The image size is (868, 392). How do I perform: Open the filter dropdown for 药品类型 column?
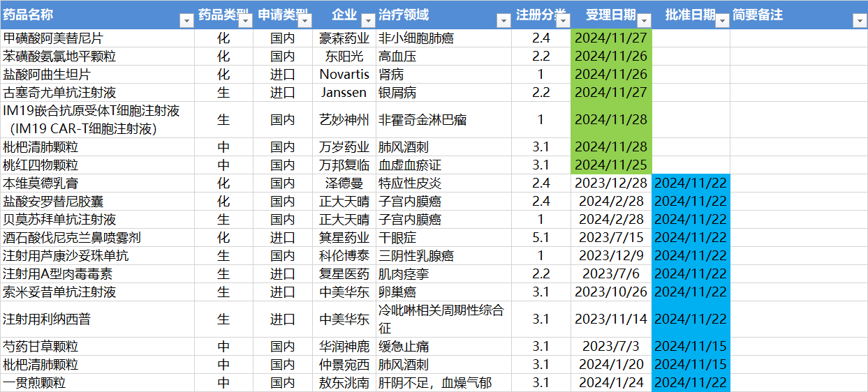coord(245,21)
